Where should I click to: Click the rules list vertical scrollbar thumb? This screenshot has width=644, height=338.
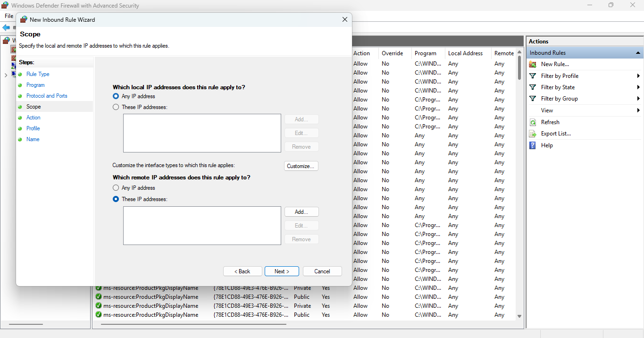pos(519,68)
